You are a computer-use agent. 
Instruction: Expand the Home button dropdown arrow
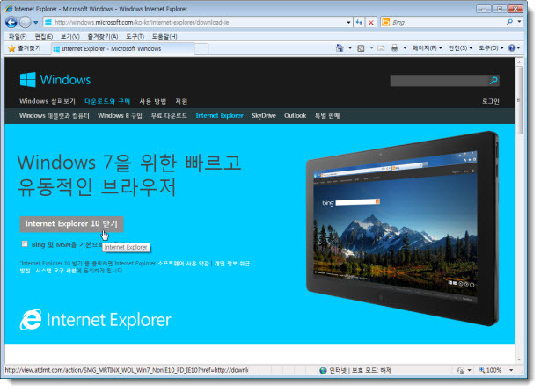click(350, 48)
